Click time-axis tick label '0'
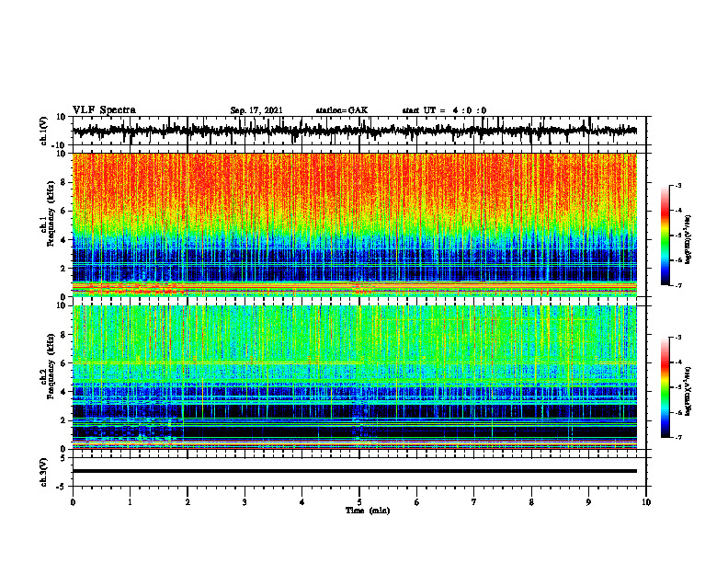Image resolution: width=728 pixels, height=563 pixels. 73,502
